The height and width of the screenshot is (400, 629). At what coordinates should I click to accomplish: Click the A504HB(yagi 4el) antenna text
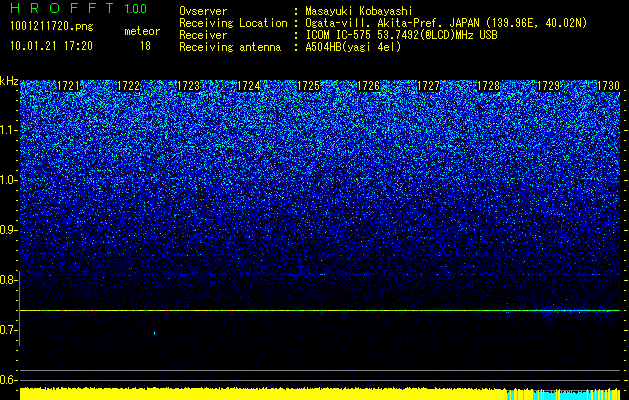click(353, 47)
